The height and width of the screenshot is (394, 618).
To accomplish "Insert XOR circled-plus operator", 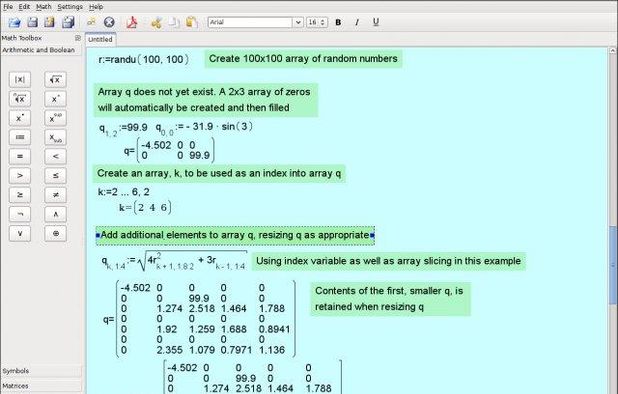I will coord(55,234).
